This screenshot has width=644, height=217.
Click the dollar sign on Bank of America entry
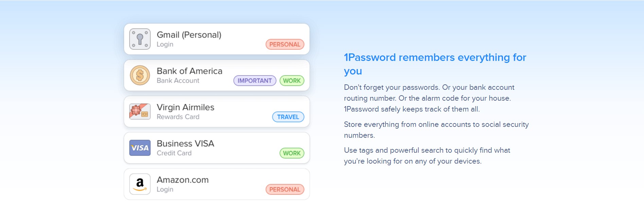[x=139, y=76]
